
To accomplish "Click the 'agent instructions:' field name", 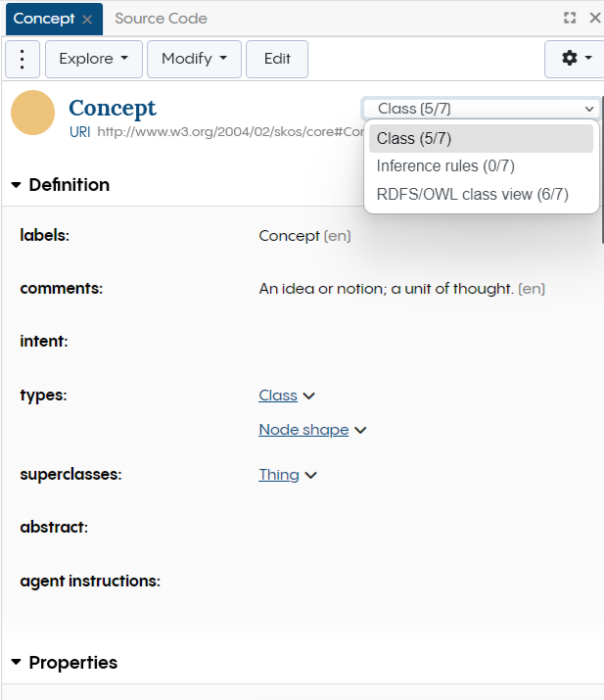I will tap(90, 581).
